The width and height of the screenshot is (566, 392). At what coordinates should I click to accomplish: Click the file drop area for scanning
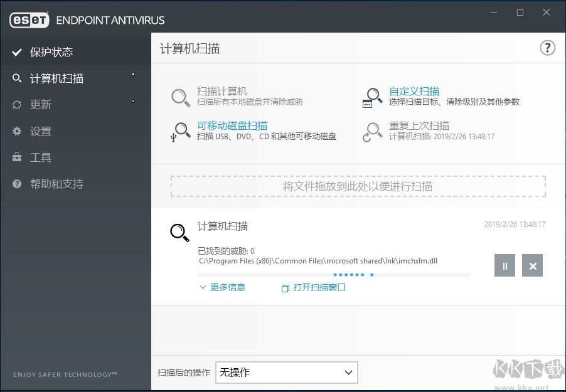[358, 186]
